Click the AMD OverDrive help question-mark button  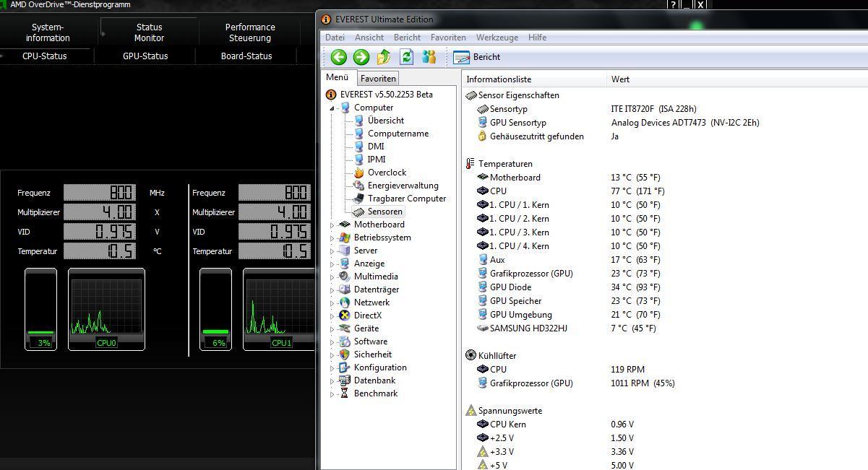point(674,4)
